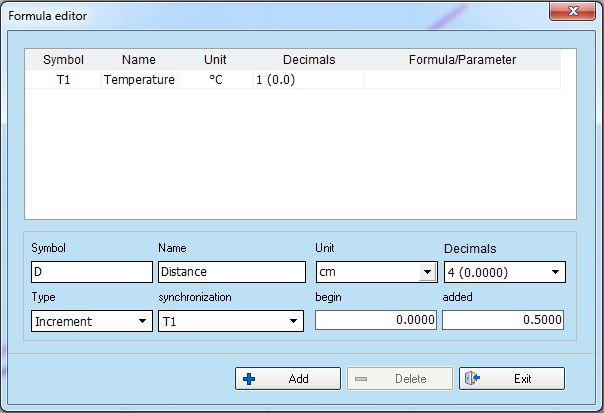604x413 pixels.
Task: Select the T1 Temperature row
Action: (x=140, y=79)
